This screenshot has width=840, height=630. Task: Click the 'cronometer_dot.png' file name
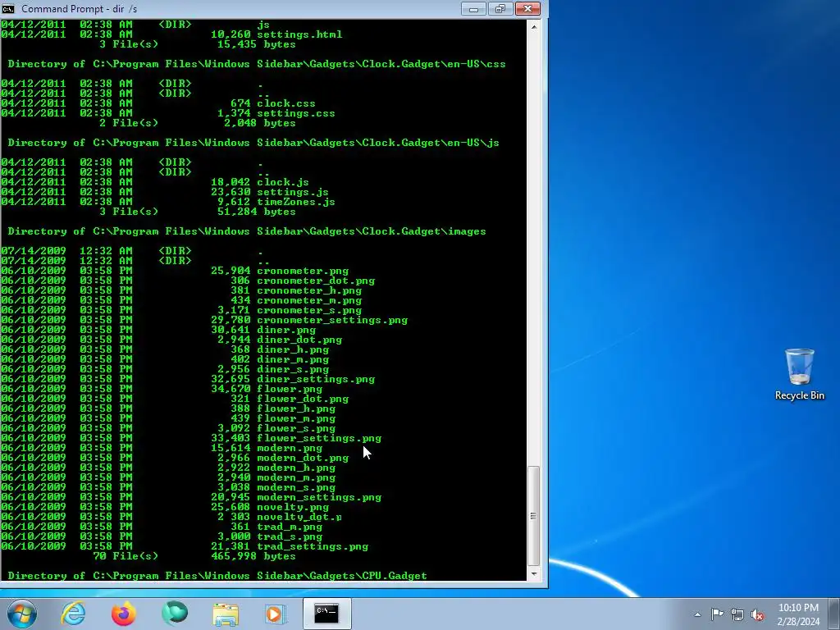tap(316, 281)
